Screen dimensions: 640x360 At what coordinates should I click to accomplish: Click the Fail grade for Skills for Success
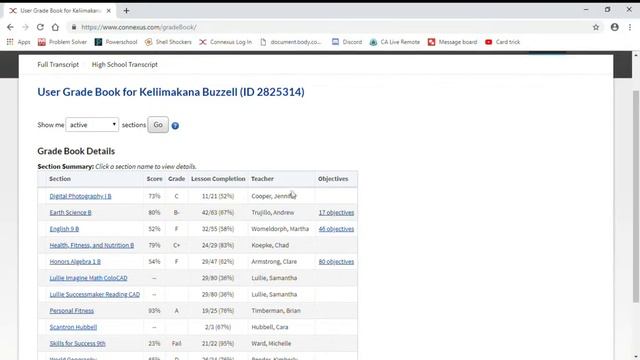(x=176, y=343)
